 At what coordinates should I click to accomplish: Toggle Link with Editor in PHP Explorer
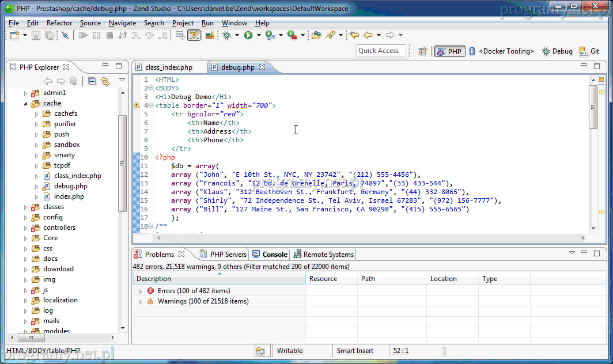click(x=105, y=81)
